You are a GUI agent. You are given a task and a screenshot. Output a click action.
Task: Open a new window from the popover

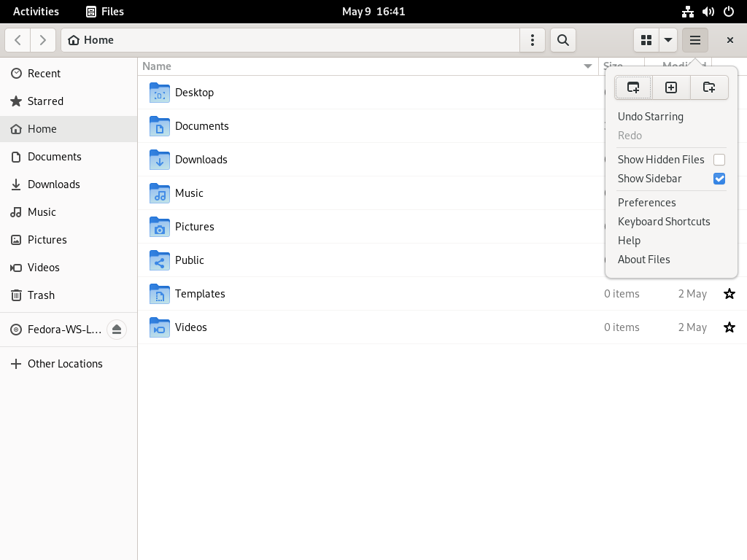[633, 87]
